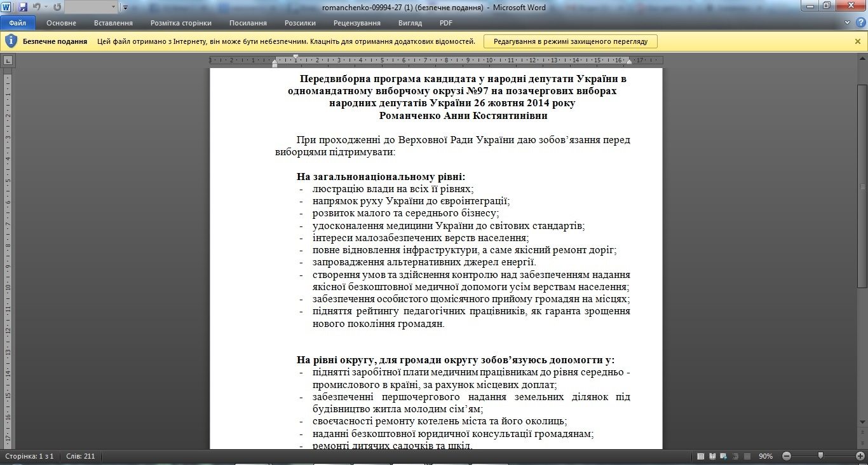Viewport: 868px width, 465px height.
Task: Click the line своєчасності ремонту котелень міста
Action: coord(439,421)
